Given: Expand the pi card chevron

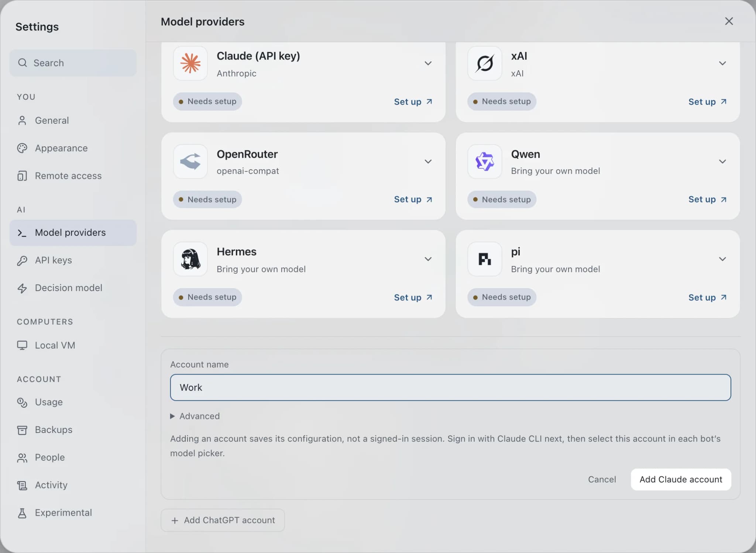Looking at the screenshot, I should click(x=722, y=259).
